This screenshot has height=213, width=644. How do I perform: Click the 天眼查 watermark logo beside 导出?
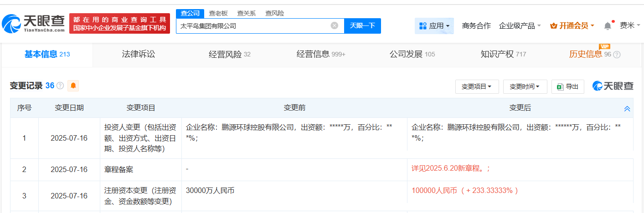click(613, 86)
